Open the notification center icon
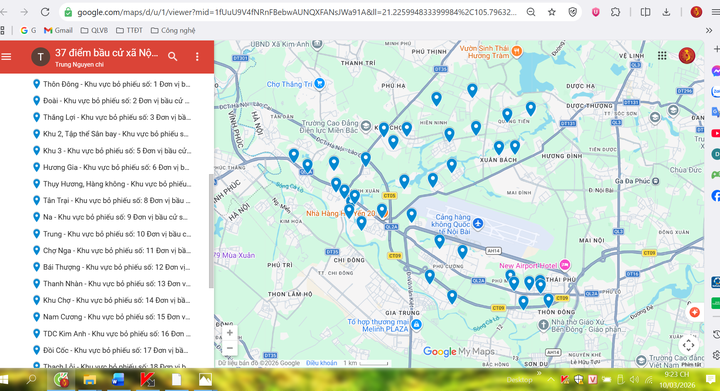 tap(711, 380)
